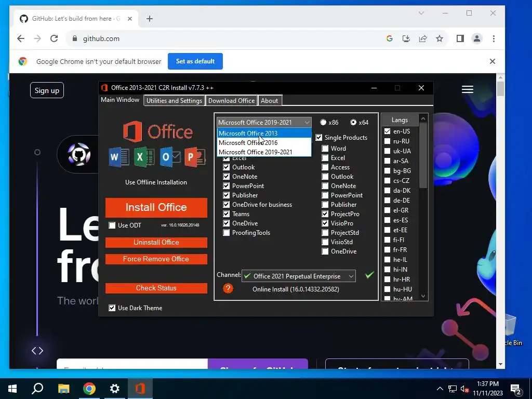Uncheck the Teams checkbox

227,214
